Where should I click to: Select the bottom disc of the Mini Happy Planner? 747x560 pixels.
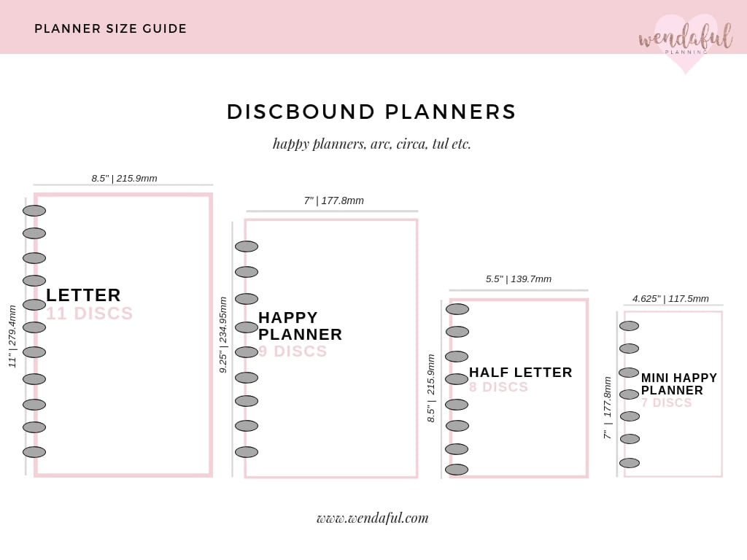[630, 463]
